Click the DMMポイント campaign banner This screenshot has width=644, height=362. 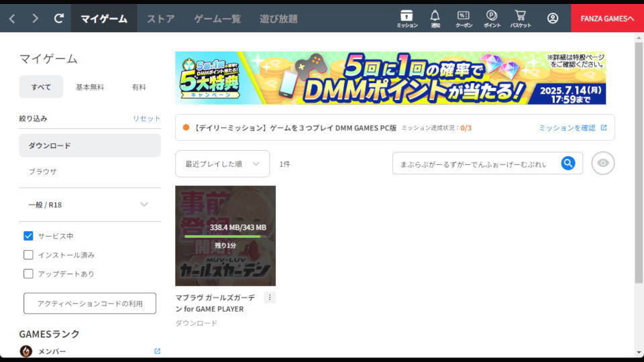390,78
